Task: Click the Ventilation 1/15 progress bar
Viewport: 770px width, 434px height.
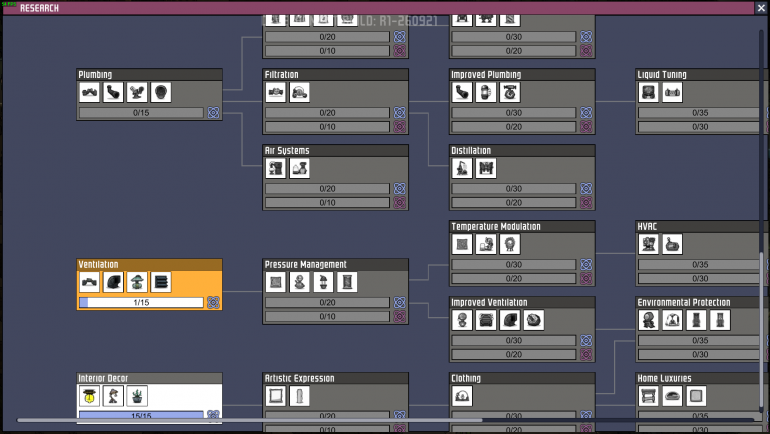Action: tap(141, 302)
